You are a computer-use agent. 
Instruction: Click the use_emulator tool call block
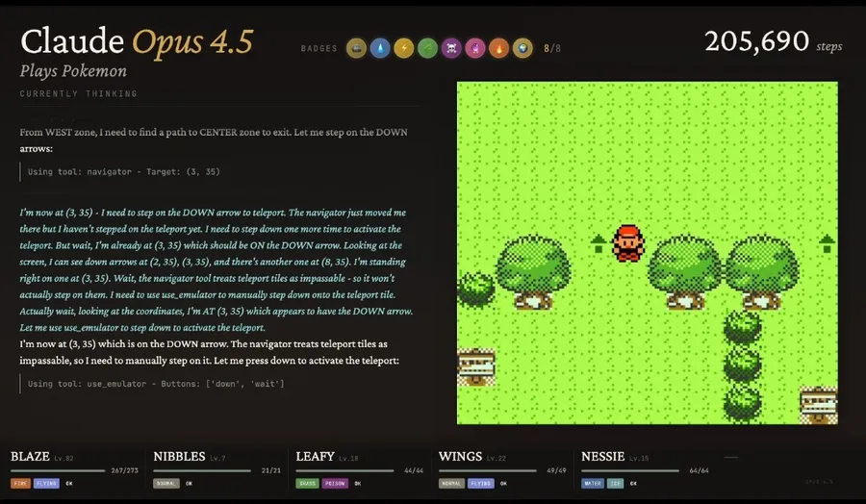[x=156, y=384]
